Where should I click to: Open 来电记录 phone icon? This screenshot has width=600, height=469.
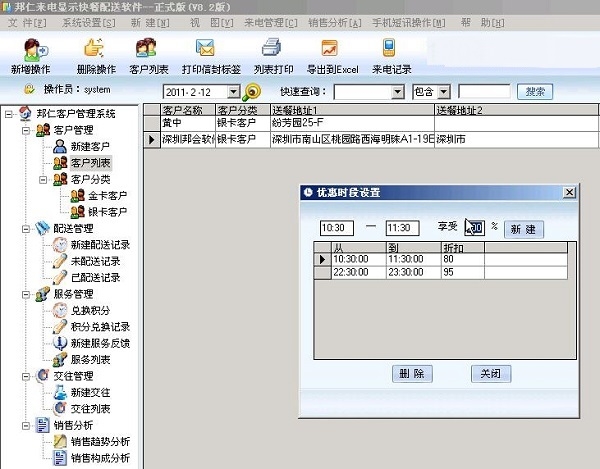[x=389, y=48]
